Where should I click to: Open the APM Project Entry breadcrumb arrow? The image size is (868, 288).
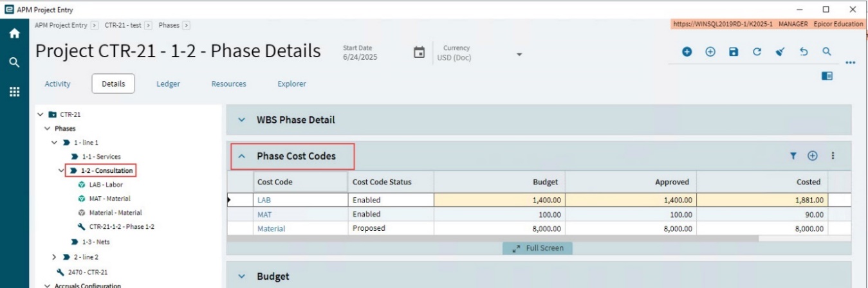[x=95, y=25]
